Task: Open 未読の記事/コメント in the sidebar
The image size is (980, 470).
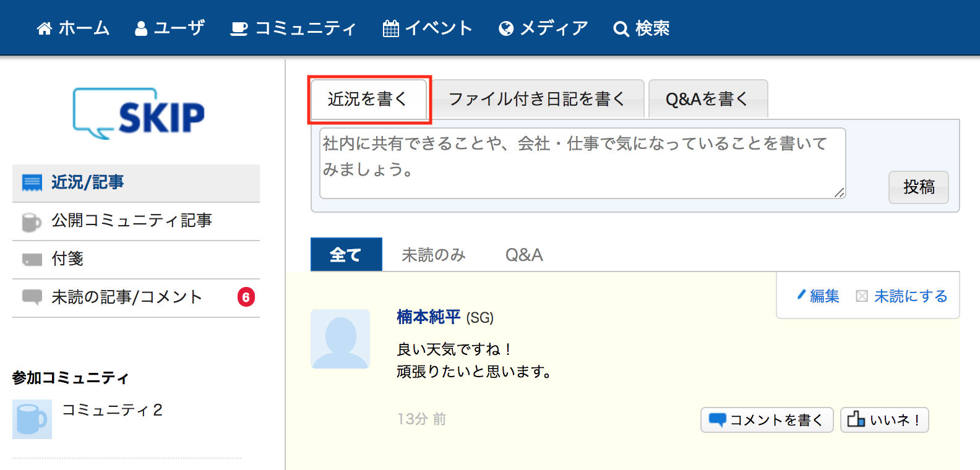Action: (x=127, y=297)
